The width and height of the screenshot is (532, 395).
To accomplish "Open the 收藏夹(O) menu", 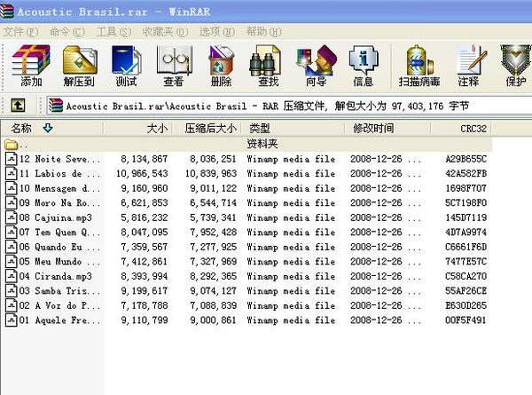I will pyautogui.click(x=165, y=32).
